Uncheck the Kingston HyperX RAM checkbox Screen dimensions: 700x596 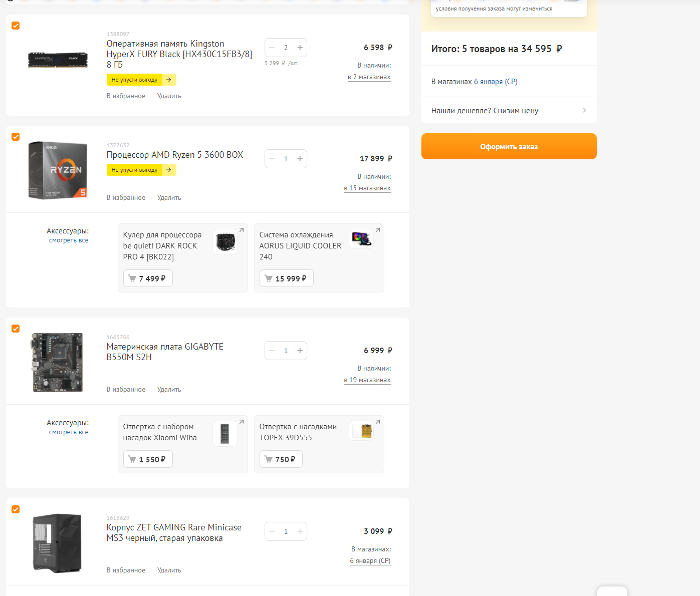tap(16, 26)
